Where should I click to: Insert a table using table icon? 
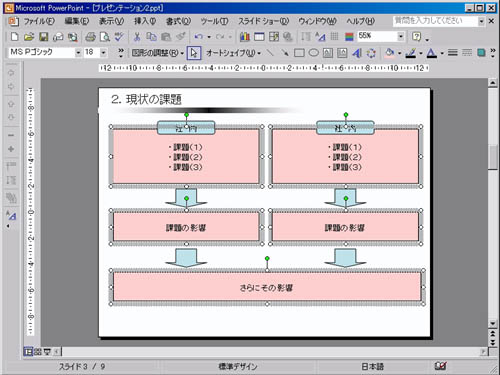259,37
